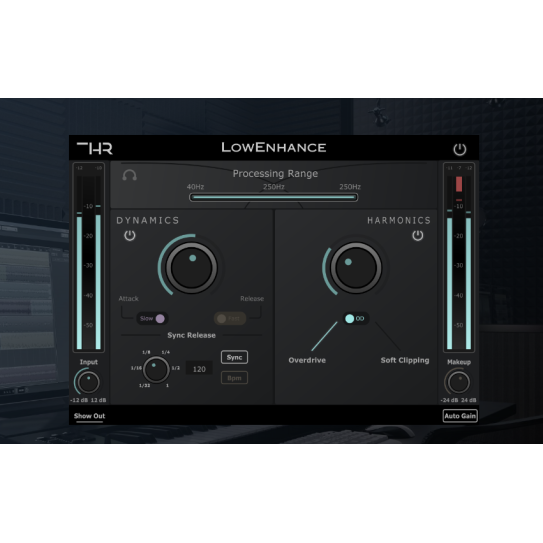
Task: Click the Bpm button
Action: coord(234,378)
